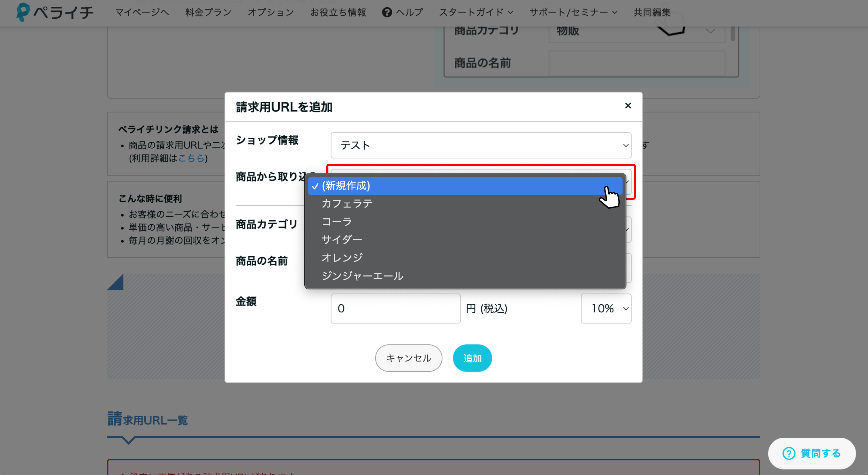868x475 pixels.
Task: Open オプション in the top menu
Action: click(271, 12)
